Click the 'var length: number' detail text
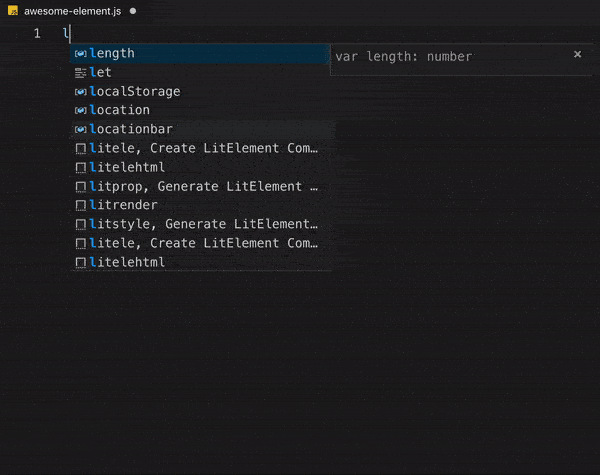This screenshot has width=600, height=475. pyautogui.click(x=404, y=57)
